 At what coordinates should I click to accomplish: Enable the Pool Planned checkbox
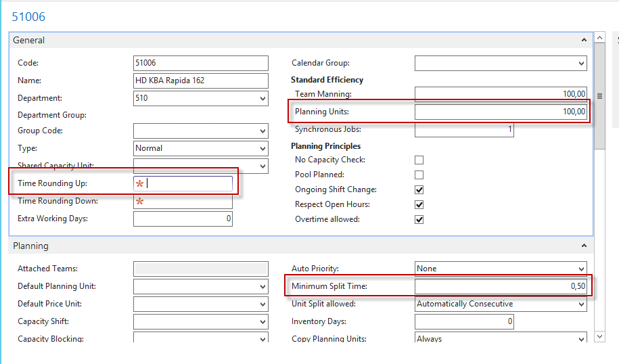click(419, 175)
